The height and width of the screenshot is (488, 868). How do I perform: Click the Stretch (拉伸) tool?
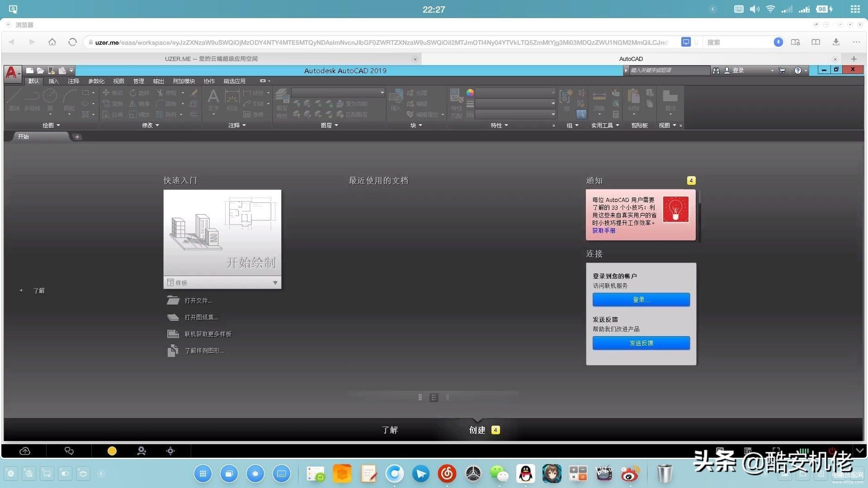[x=113, y=114]
